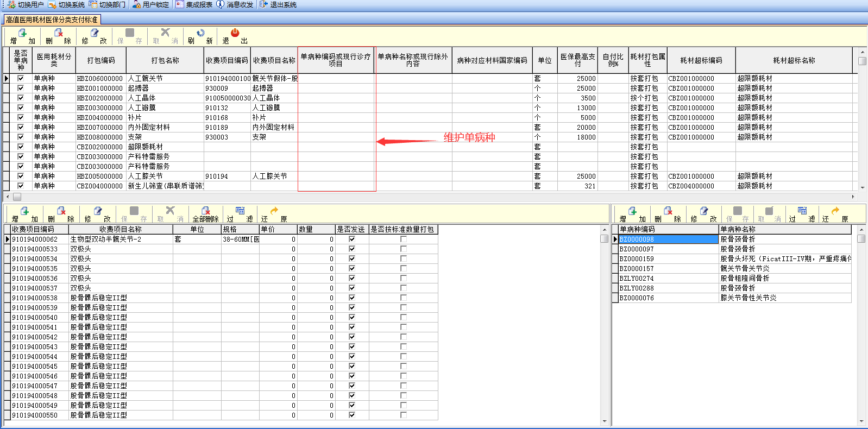Click 保存 above the 单病种编码 grid
The image size is (868, 429).
tap(737, 214)
